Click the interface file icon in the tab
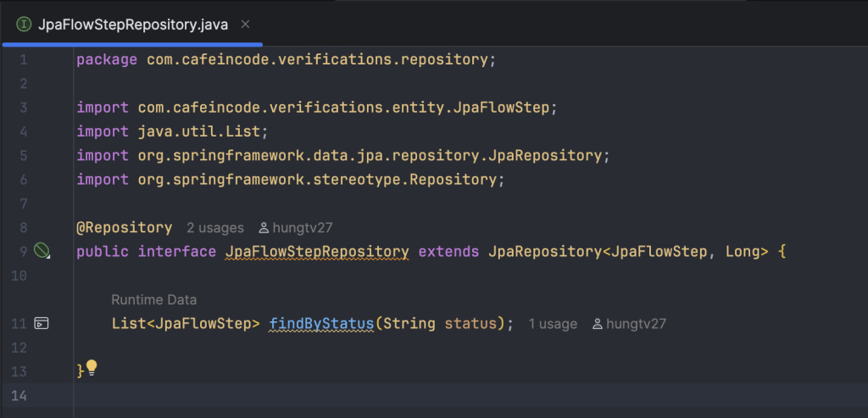868x418 pixels. click(24, 25)
